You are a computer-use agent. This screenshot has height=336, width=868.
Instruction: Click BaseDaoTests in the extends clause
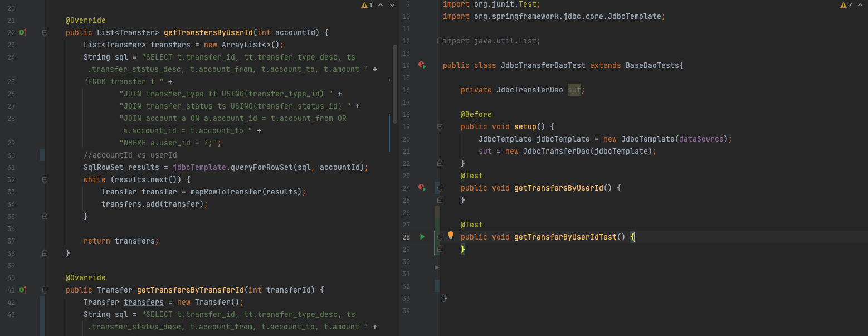coord(652,65)
